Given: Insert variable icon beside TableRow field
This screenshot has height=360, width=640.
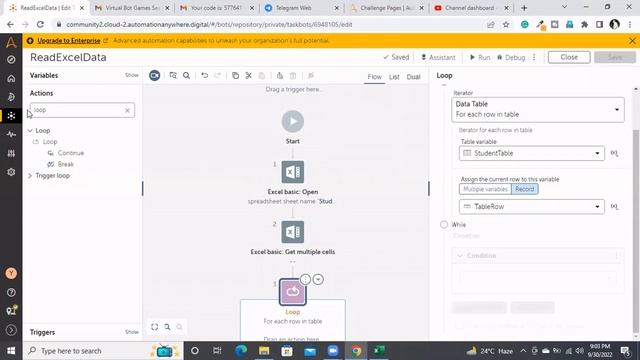Looking at the screenshot, I should (x=614, y=207).
